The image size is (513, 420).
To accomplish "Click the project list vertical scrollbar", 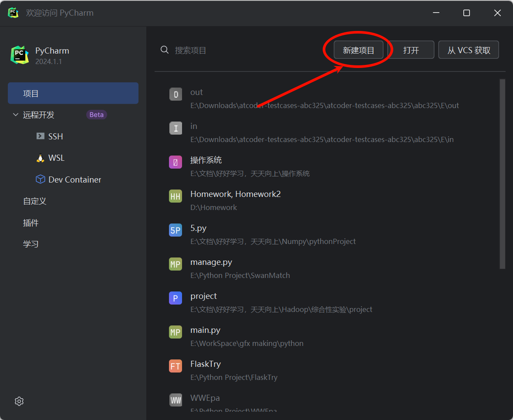I will 502,174.
